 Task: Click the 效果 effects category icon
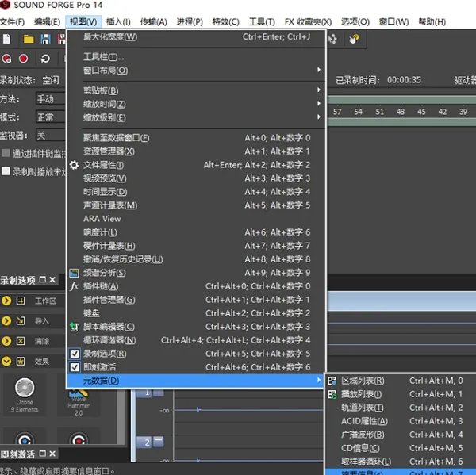(x=21, y=361)
